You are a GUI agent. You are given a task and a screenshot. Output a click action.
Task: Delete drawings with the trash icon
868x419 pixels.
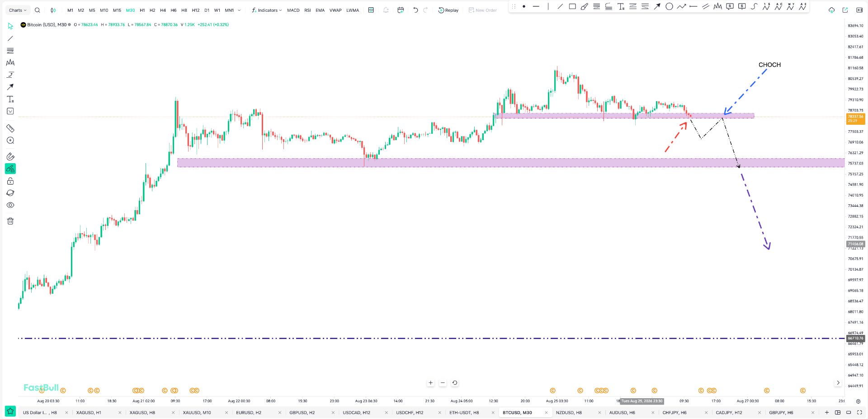coord(10,221)
